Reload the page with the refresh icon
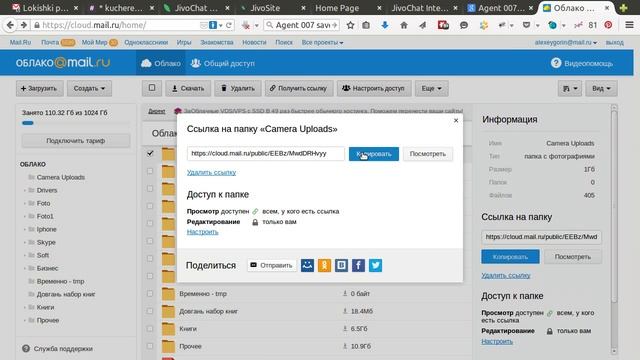The width and height of the screenshot is (640, 360). (x=229, y=25)
